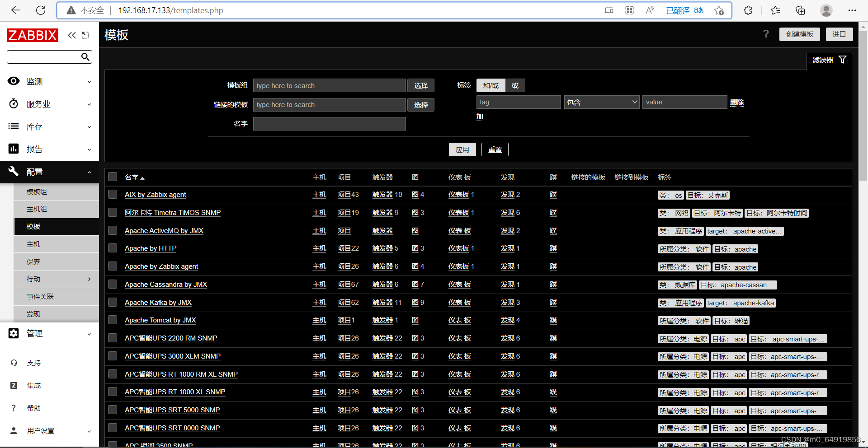Click the eye icon for 监测
This screenshot has height=448, width=868.
pyautogui.click(x=14, y=81)
